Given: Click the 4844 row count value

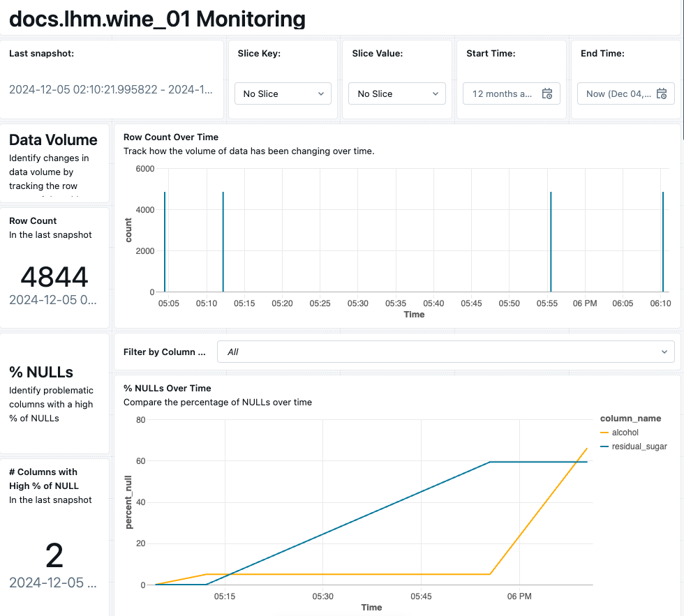Looking at the screenshot, I should (x=54, y=277).
